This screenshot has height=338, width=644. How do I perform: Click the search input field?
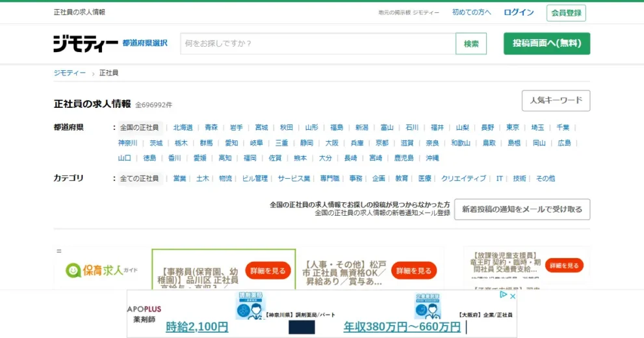click(x=318, y=44)
